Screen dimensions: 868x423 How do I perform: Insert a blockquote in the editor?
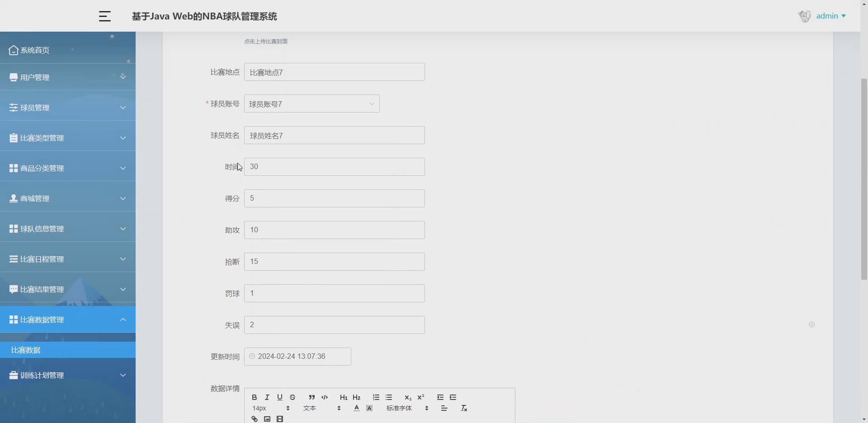tap(311, 397)
